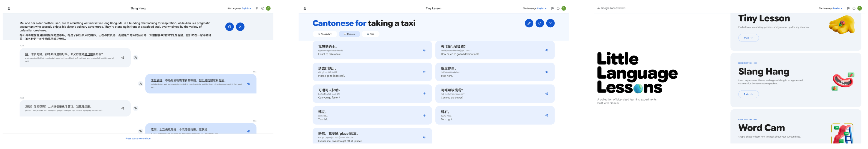Open Site Language dropdown on Slang Hang page

246,8
